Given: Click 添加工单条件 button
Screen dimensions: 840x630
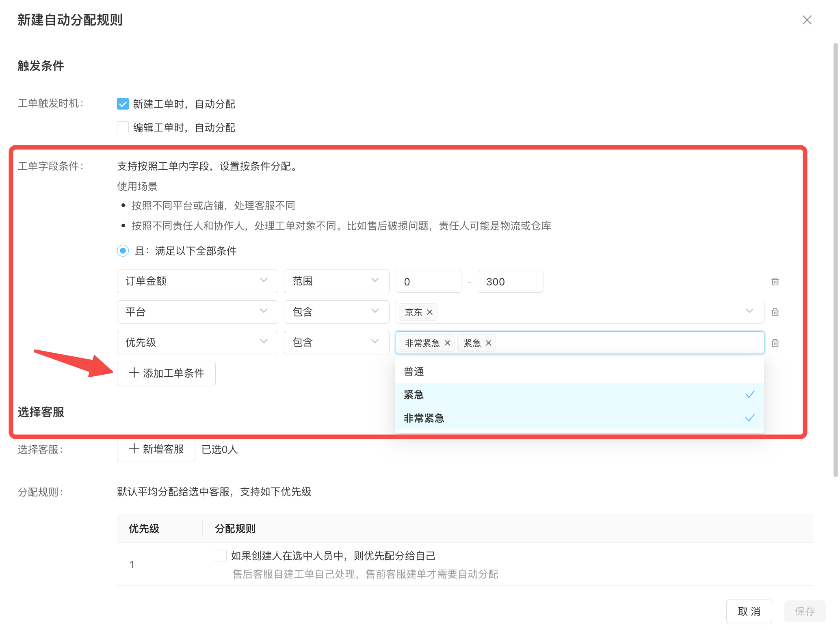Looking at the screenshot, I should tap(166, 373).
